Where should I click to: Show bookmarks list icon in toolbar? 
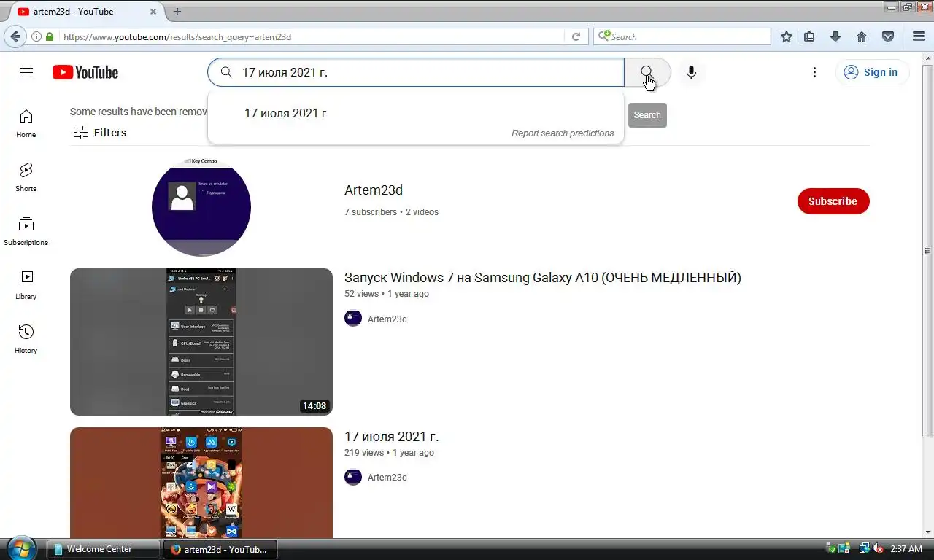(x=809, y=36)
